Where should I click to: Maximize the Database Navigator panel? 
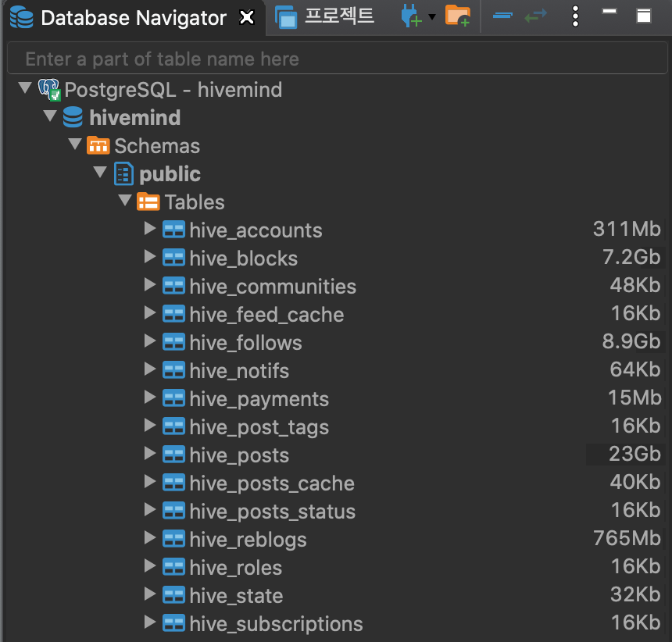(644, 16)
